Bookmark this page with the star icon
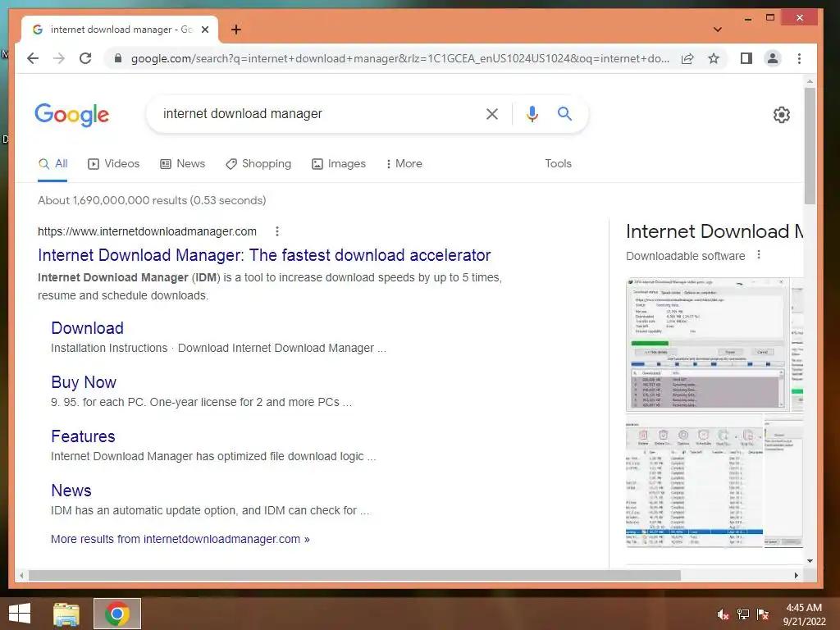The image size is (840, 630). coord(714,58)
